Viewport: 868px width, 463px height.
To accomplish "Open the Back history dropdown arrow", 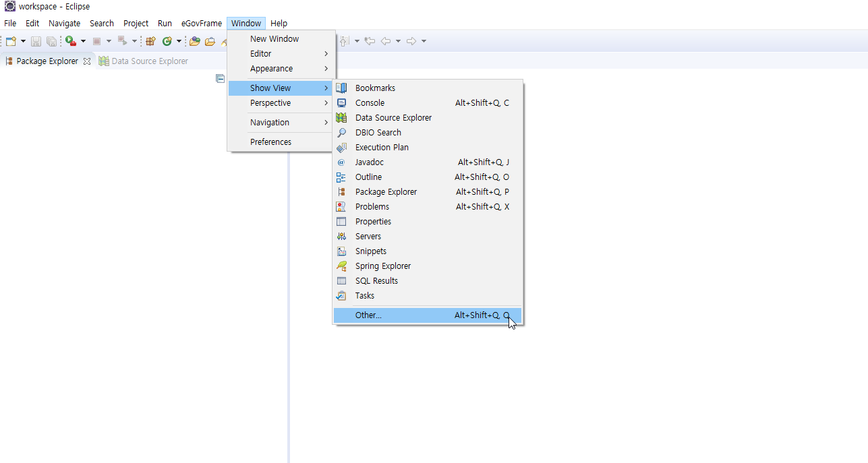I will click(398, 41).
